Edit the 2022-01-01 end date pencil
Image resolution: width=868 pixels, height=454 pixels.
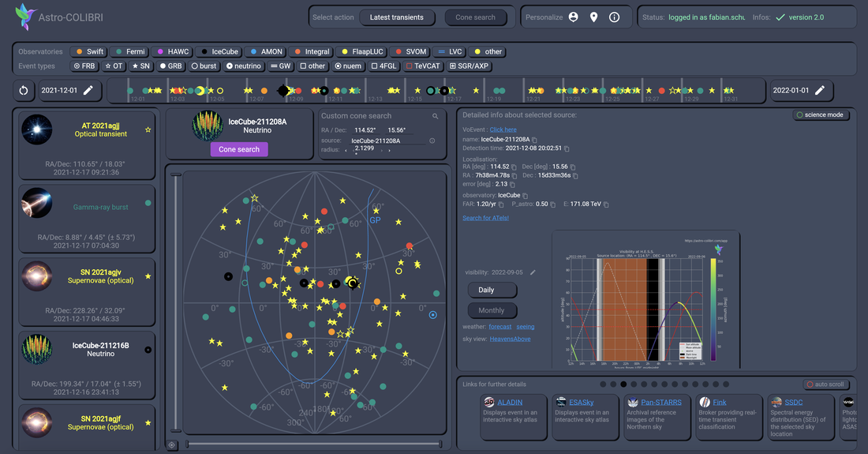[820, 90]
